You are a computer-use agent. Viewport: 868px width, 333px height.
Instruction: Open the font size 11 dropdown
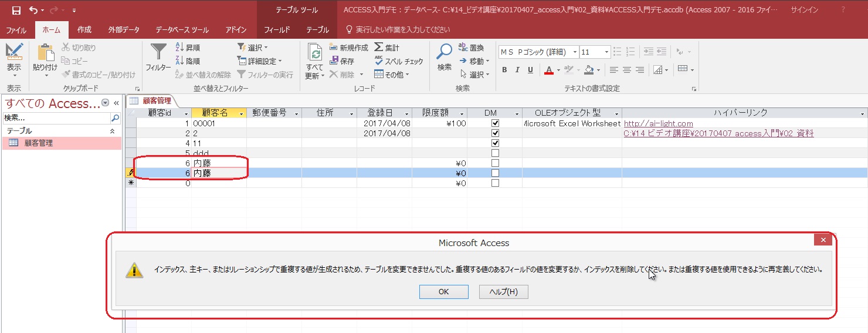click(x=606, y=52)
